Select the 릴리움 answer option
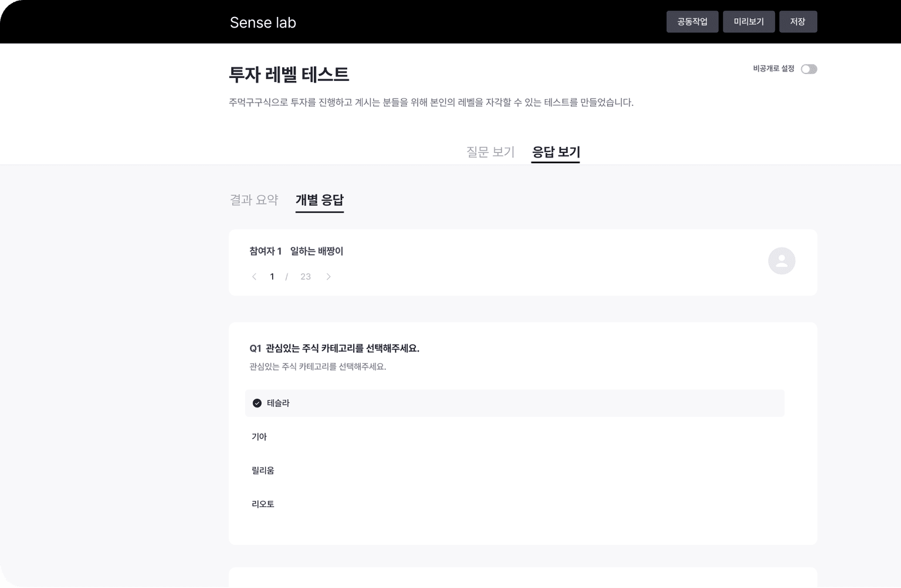 coord(263,470)
